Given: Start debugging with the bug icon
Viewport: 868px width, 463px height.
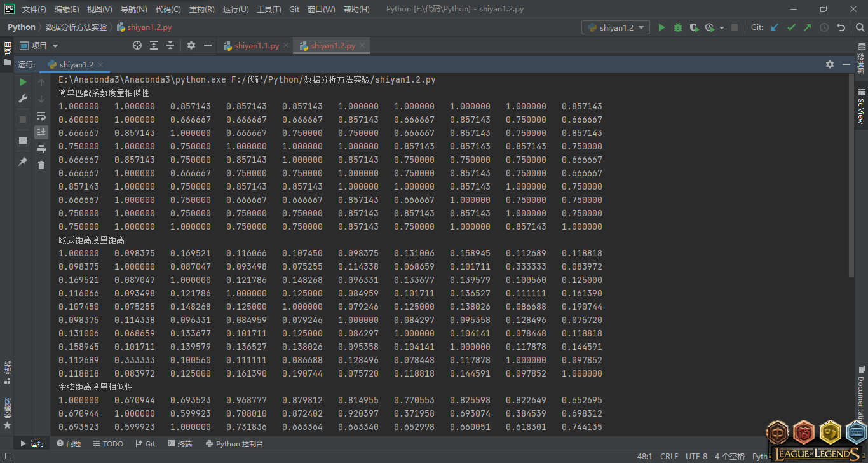Looking at the screenshot, I should tap(678, 27).
